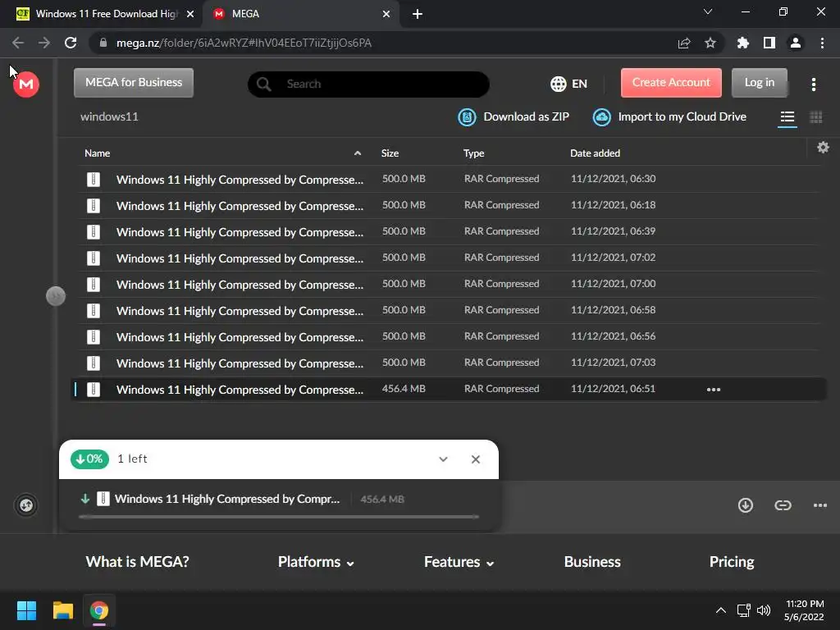Click the Create Account button
This screenshot has height=630, width=840.
click(x=671, y=83)
